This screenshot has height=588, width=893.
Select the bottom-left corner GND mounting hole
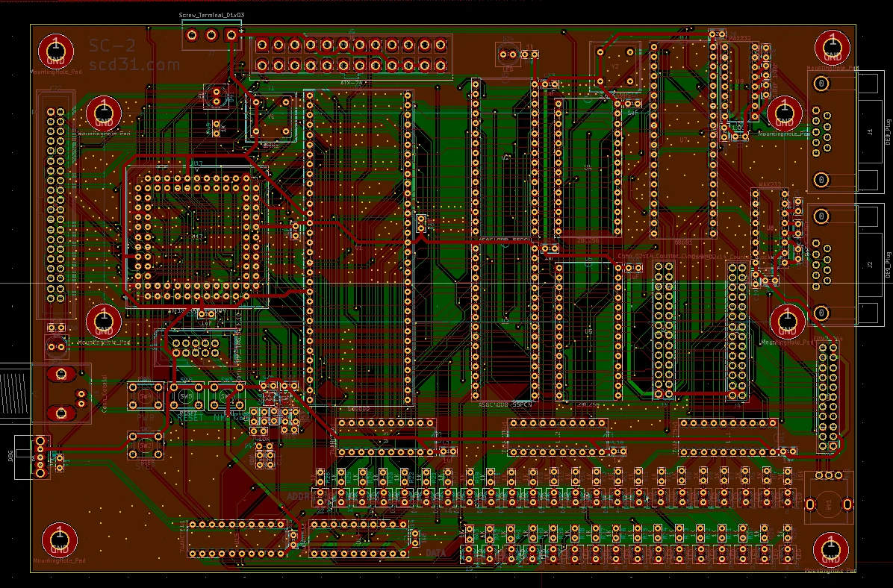click(x=58, y=539)
